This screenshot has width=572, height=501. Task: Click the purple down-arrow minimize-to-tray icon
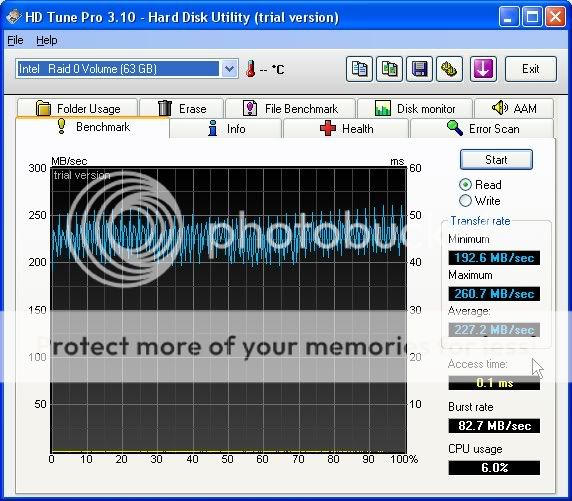483,69
